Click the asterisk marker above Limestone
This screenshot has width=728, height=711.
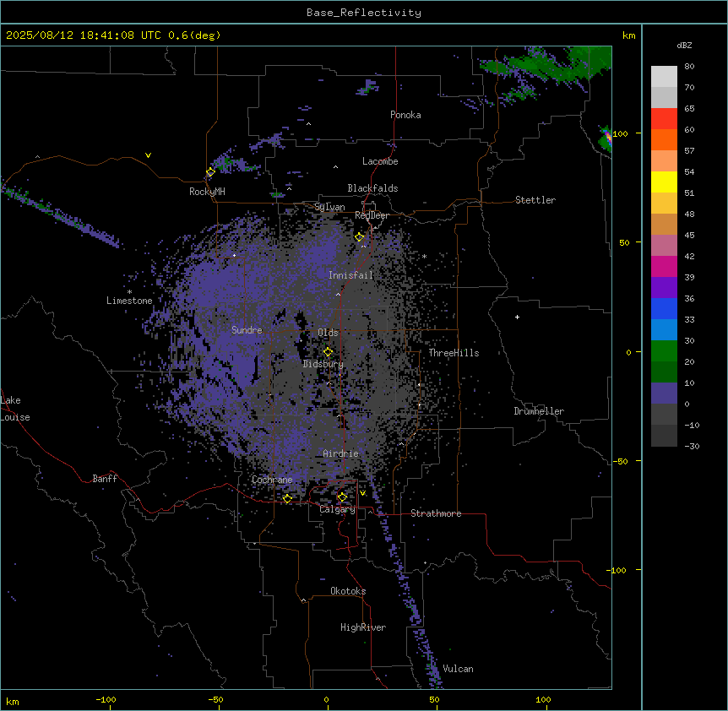click(129, 292)
